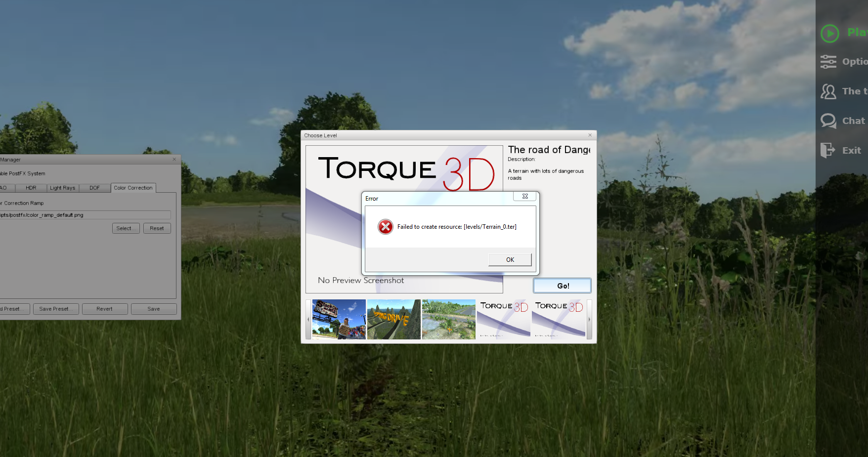
Task: Click the 'A terrain with lots of dangerous roads' description
Action: (x=546, y=174)
